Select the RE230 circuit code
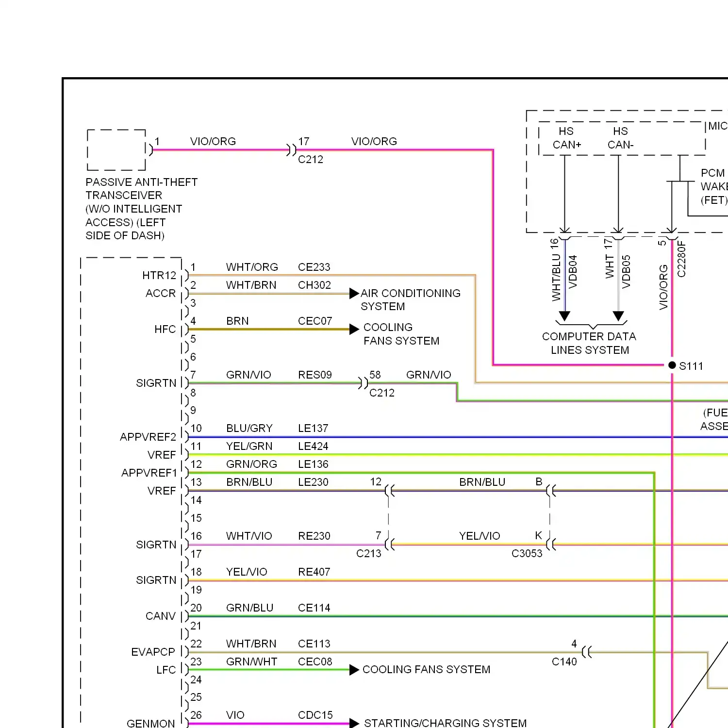728x728 pixels. pyautogui.click(x=314, y=536)
